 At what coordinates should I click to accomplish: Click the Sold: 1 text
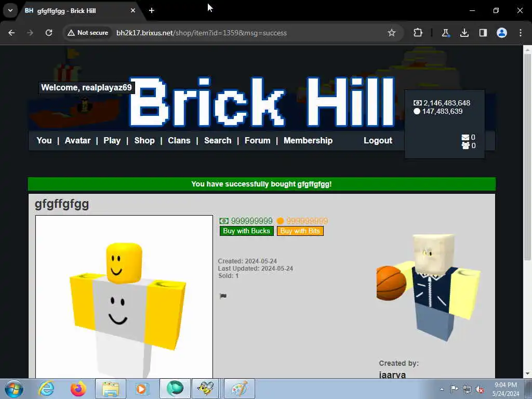pyautogui.click(x=229, y=276)
